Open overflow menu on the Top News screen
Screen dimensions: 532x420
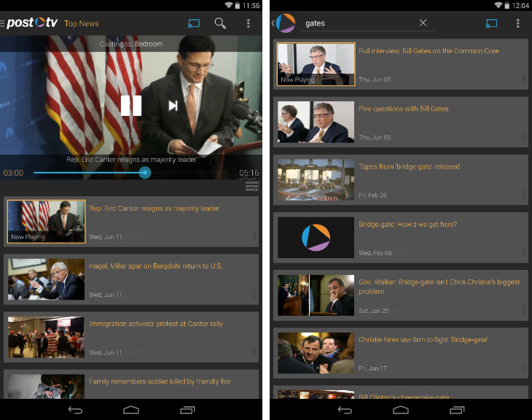tap(248, 23)
